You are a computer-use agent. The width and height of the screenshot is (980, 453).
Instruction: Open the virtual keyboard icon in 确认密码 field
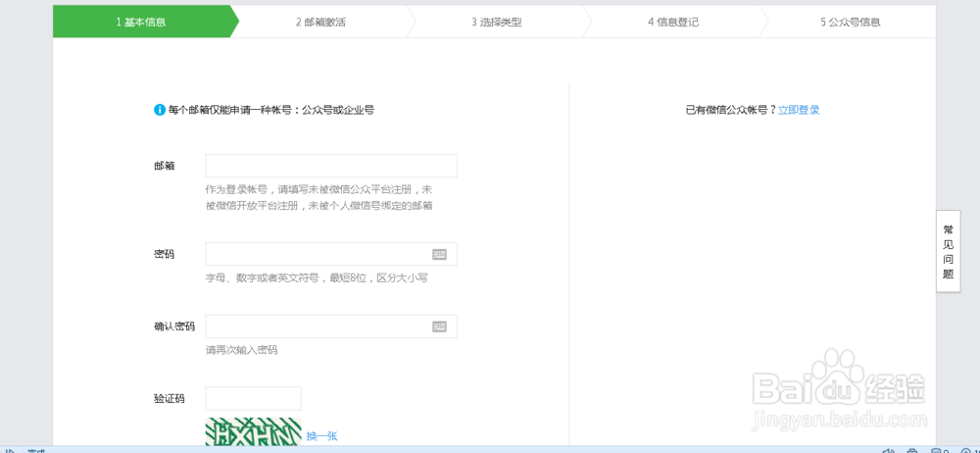(x=439, y=327)
